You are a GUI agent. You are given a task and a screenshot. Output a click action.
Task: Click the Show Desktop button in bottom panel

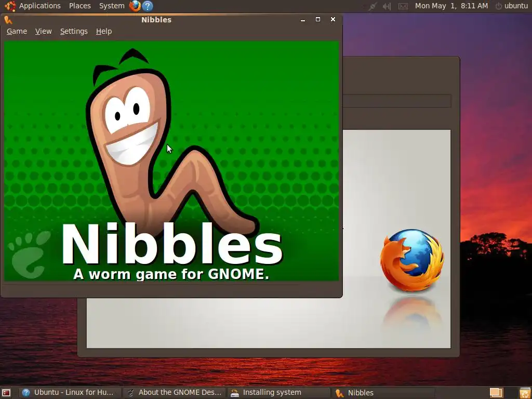click(x=6, y=393)
